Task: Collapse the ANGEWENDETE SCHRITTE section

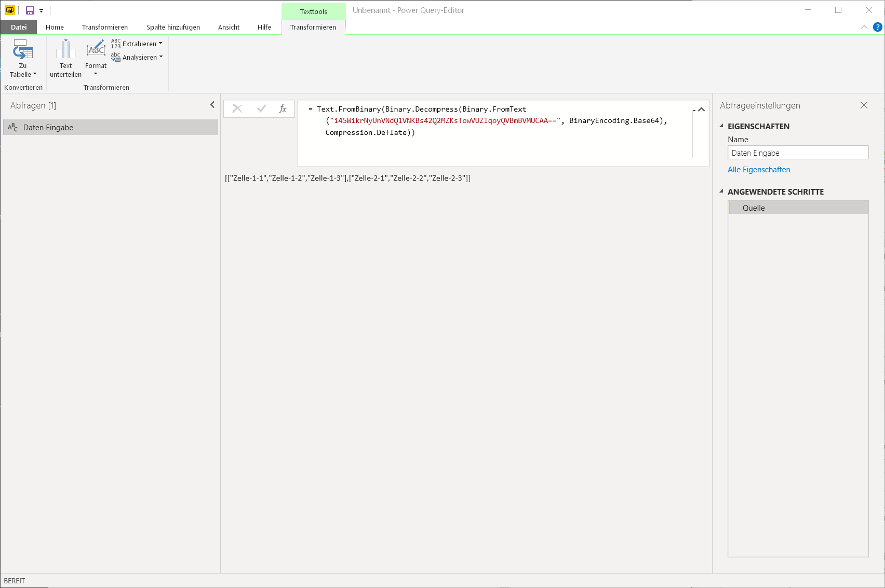Action: pos(721,192)
